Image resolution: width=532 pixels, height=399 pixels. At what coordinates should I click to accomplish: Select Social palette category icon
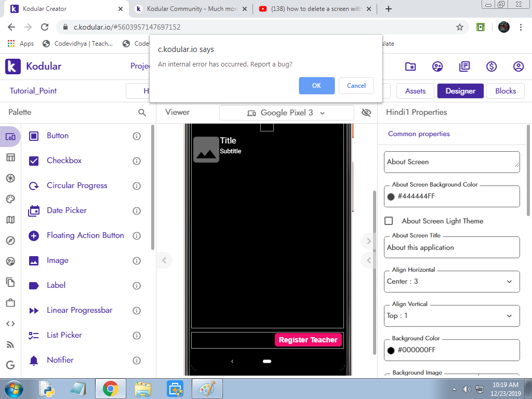(x=10, y=261)
